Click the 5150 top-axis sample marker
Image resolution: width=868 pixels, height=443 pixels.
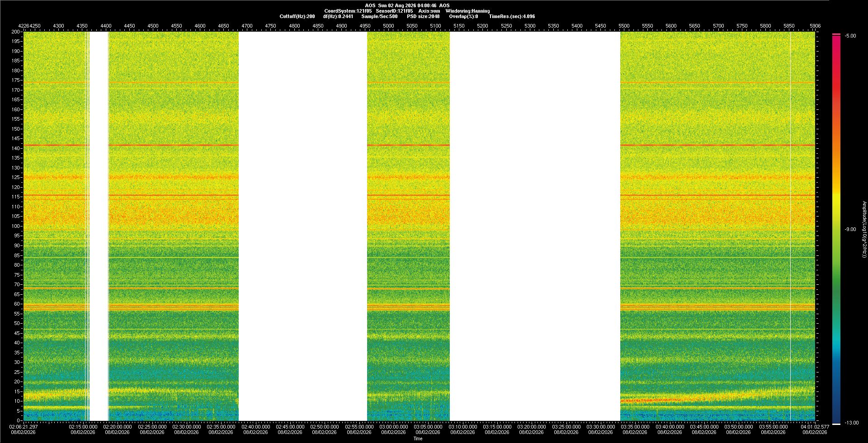[459, 26]
